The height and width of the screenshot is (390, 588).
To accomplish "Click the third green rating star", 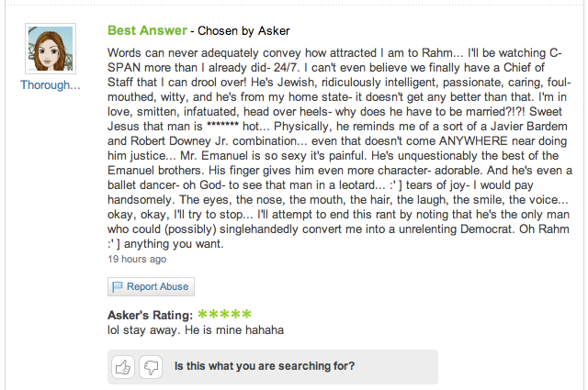I will [x=223, y=315].
